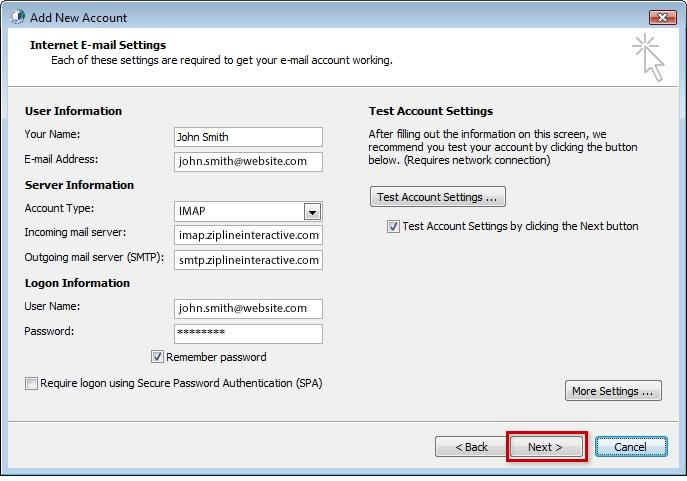Open the Account Type dropdown arrow
The height and width of the screenshot is (481, 687).
[312, 212]
